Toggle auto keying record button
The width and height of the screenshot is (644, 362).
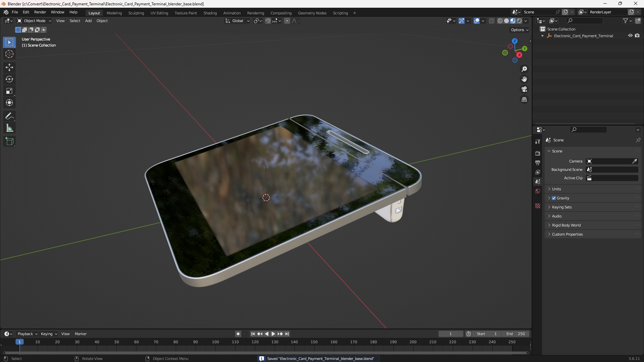(238, 334)
